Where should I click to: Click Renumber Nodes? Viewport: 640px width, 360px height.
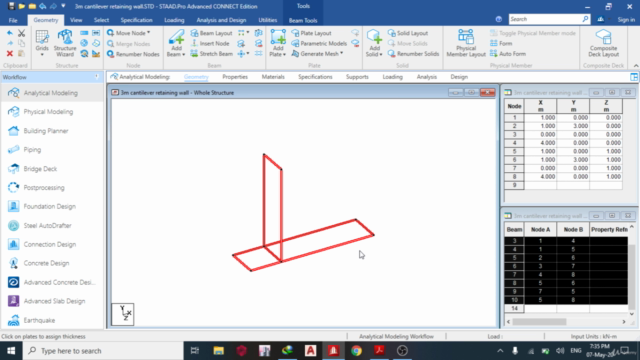pyautogui.click(x=133, y=54)
